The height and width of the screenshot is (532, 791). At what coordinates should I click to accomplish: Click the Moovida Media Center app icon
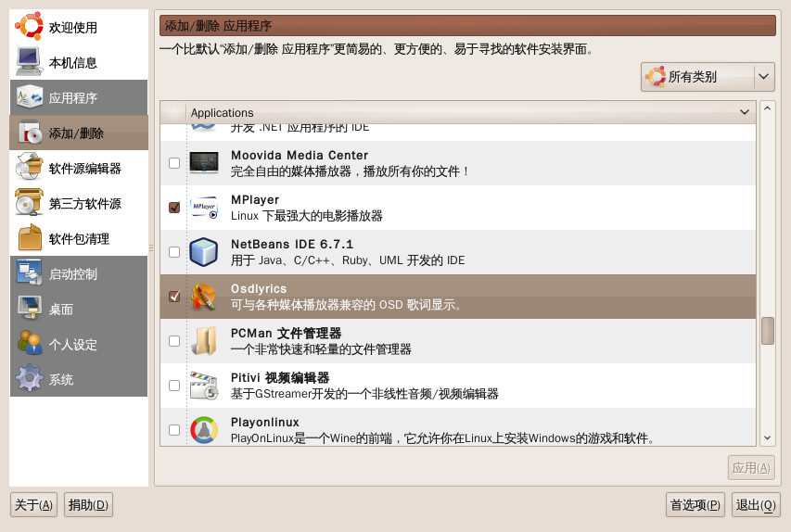pos(204,163)
